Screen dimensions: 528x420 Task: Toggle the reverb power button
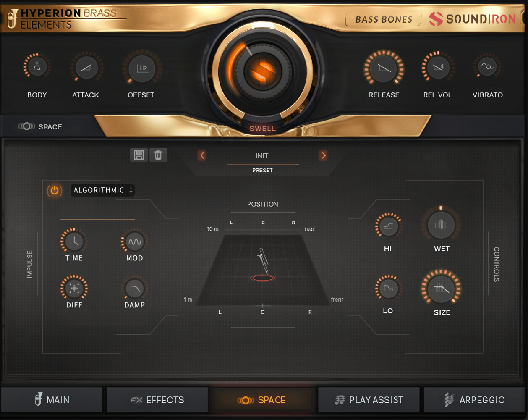pyautogui.click(x=55, y=190)
